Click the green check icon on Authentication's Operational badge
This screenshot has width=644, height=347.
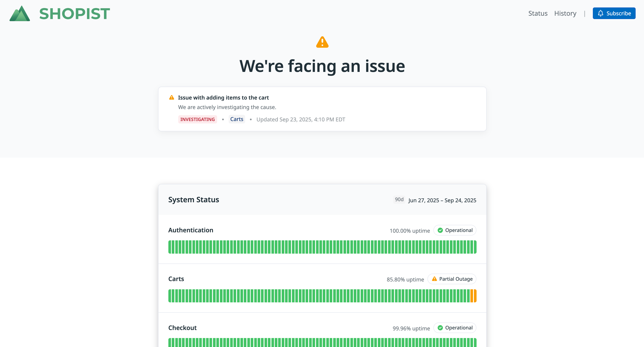click(441, 230)
